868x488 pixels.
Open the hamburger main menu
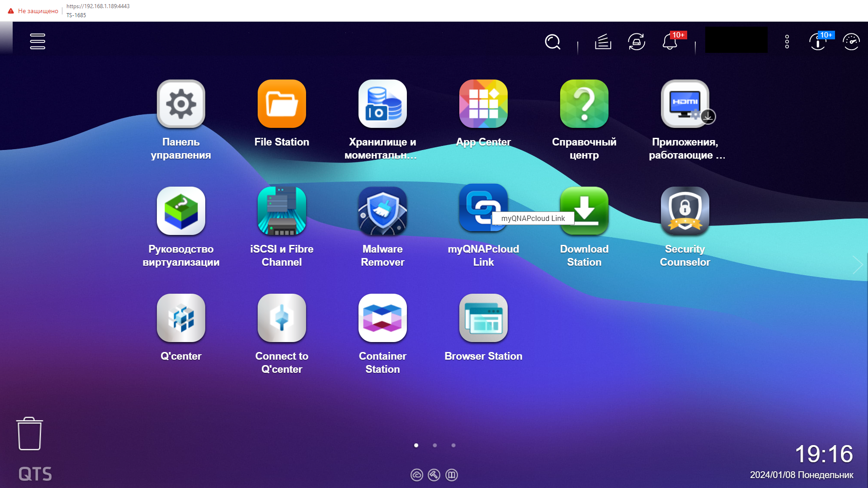point(38,41)
